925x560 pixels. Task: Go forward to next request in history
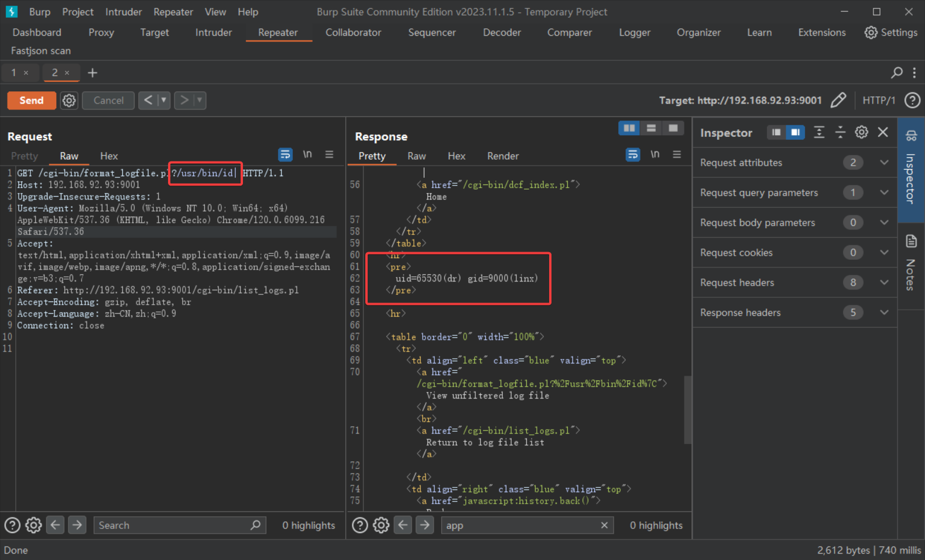(x=184, y=101)
